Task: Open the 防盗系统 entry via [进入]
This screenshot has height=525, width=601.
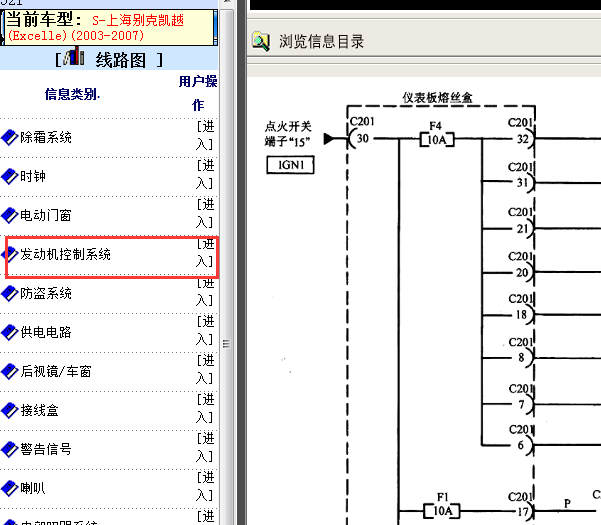Action: [x=205, y=292]
